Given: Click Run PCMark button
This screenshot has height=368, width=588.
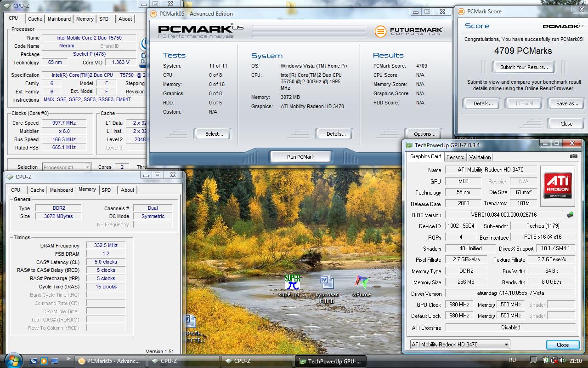Looking at the screenshot, I should click(300, 157).
